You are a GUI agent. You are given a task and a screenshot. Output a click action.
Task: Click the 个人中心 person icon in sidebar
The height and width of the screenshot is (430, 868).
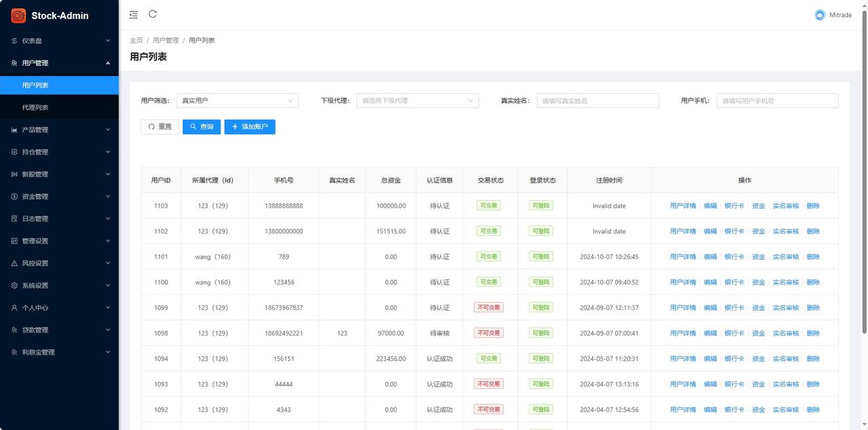pos(14,307)
